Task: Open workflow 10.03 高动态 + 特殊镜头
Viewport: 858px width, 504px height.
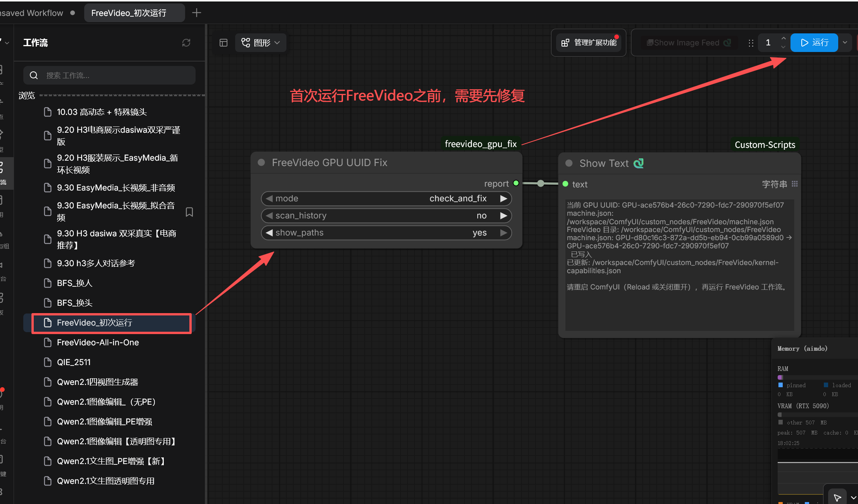Action: tap(109, 112)
